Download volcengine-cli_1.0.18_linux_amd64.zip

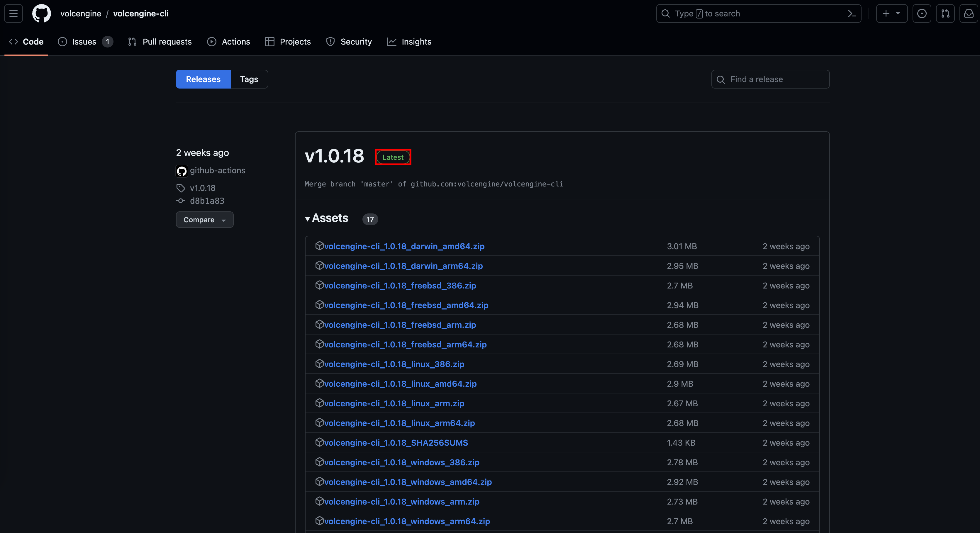[x=400, y=384]
